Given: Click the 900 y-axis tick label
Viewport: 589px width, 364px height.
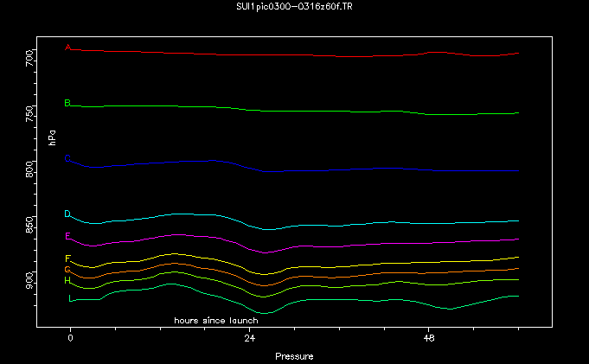Looking at the screenshot, I should coord(53,281).
